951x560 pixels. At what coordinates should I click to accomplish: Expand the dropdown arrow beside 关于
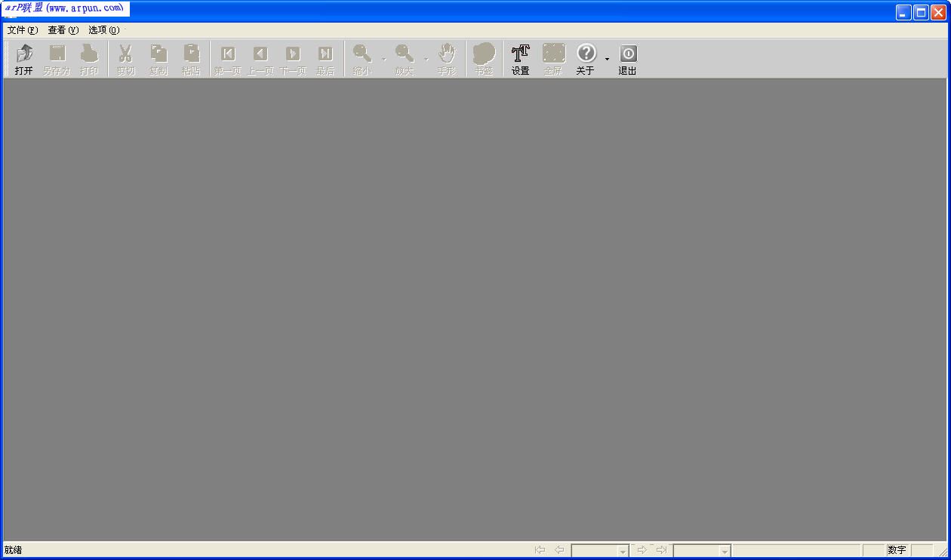coord(606,58)
